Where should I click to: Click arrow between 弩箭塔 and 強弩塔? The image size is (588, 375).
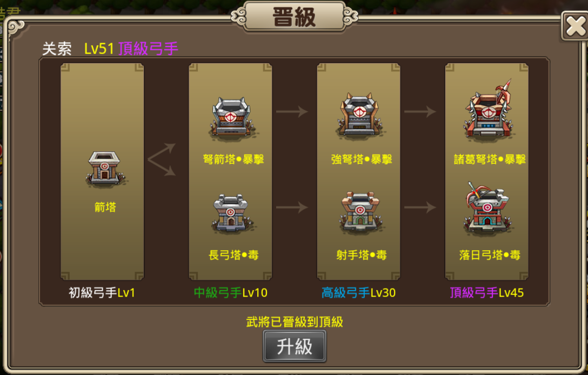tap(292, 111)
